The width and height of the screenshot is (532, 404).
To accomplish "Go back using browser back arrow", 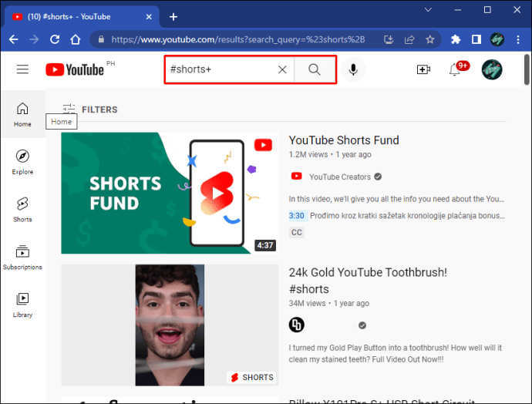I will pyautogui.click(x=14, y=39).
